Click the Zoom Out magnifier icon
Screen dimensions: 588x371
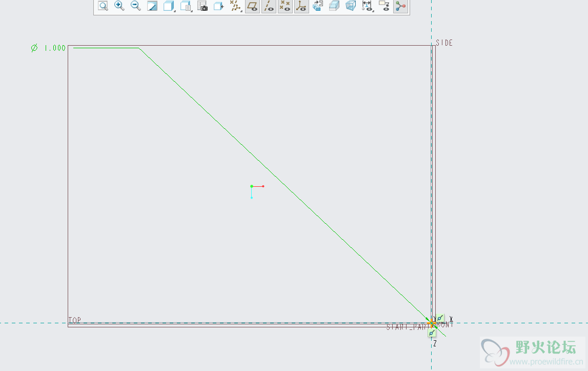[135, 6]
